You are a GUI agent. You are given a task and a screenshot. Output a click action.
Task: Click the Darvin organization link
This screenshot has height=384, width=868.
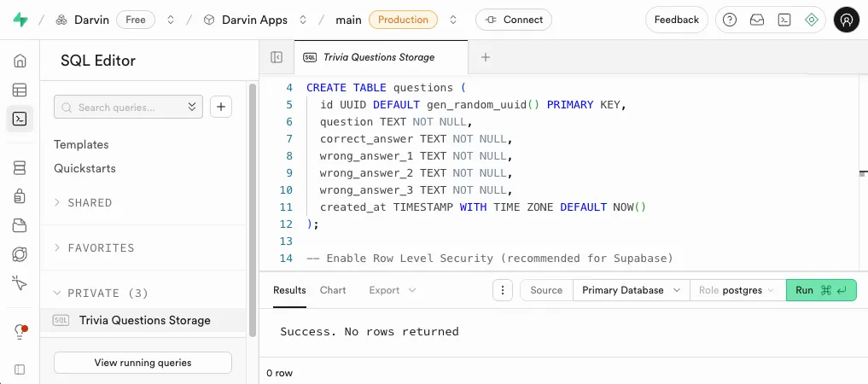click(x=92, y=20)
